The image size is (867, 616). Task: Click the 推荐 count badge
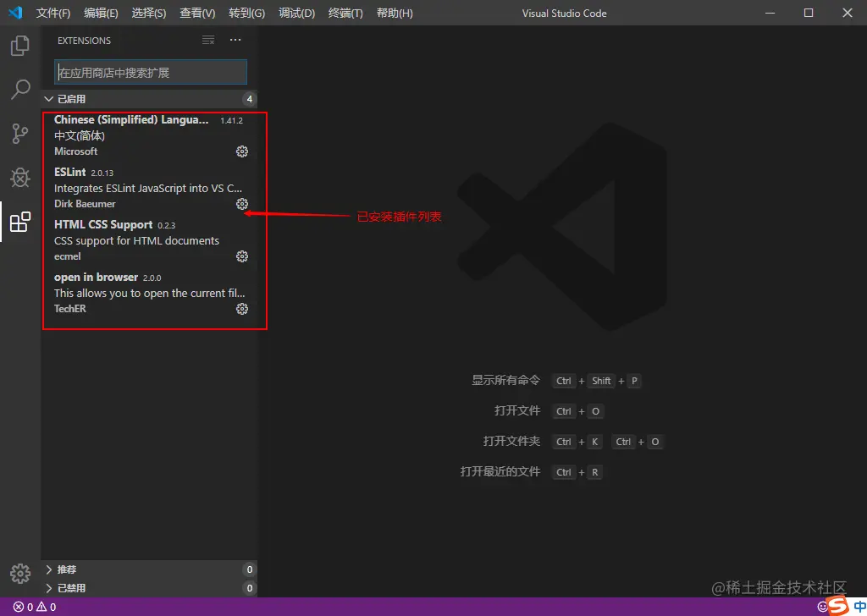click(x=250, y=569)
